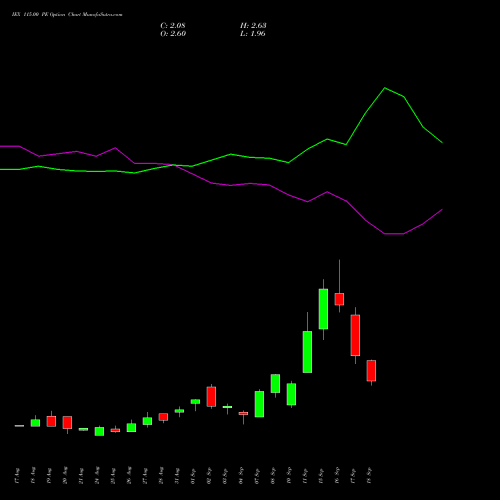This screenshot has width=500, height=500.
Task: Select the 17 Aug date label
Action: 17,476
